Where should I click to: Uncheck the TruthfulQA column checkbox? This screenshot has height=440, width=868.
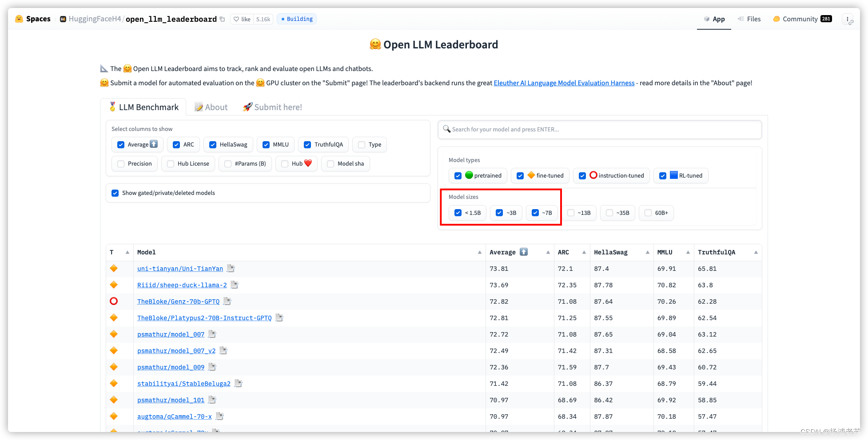pos(307,145)
